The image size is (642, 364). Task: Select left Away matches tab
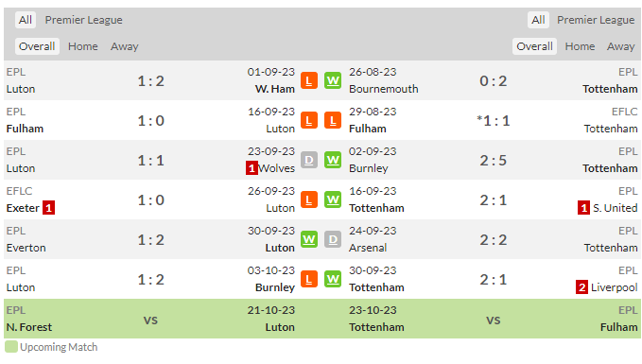click(x=125, y=46)
